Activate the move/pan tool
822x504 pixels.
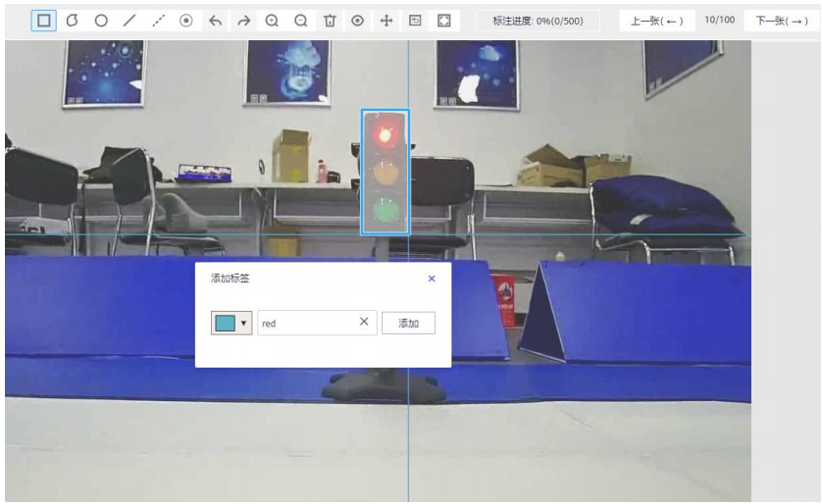[386, 21]
